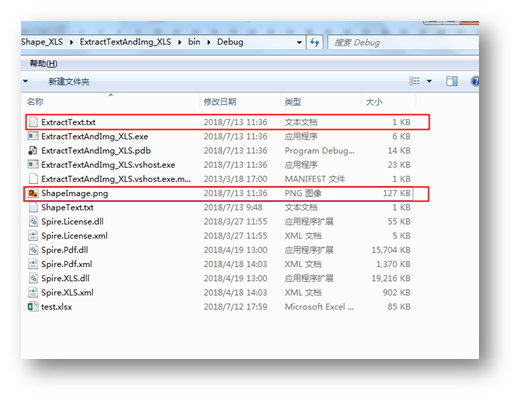
Task: Select the file name Spire.License.dll
Action: pyautogui.click(x=72, y=222)
